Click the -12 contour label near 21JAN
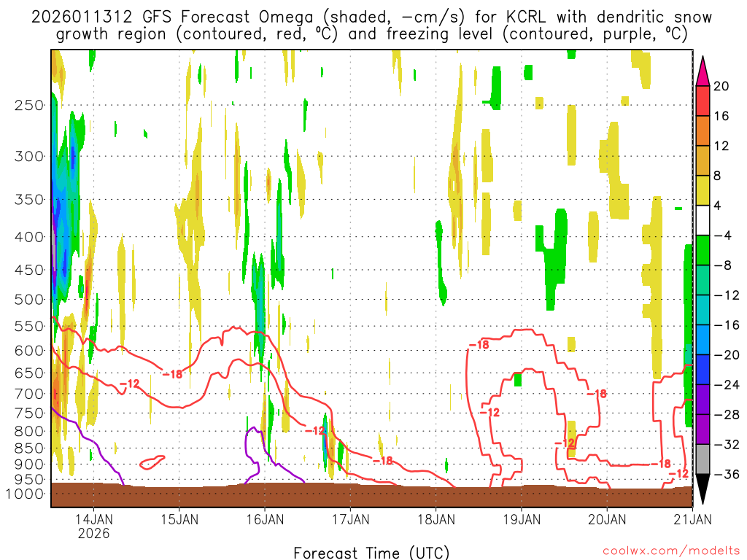Viewport: 747px width, 560px height. point(679,474)
